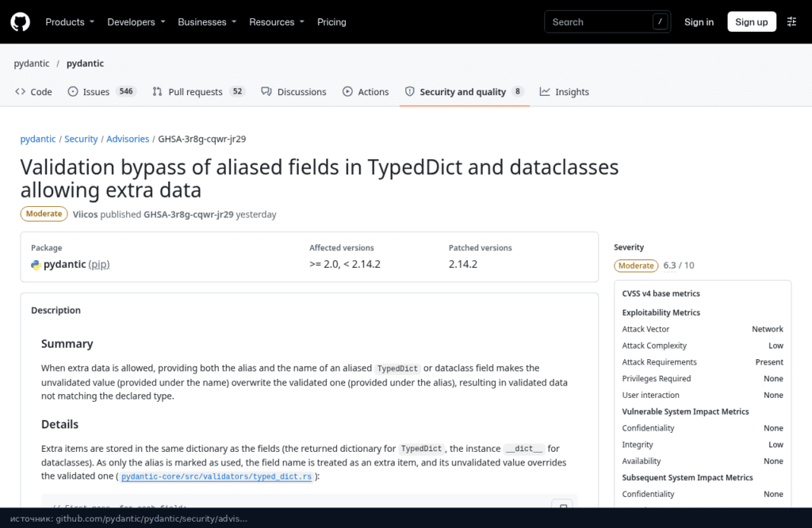Click the Issues circle icon

point(73,92)
